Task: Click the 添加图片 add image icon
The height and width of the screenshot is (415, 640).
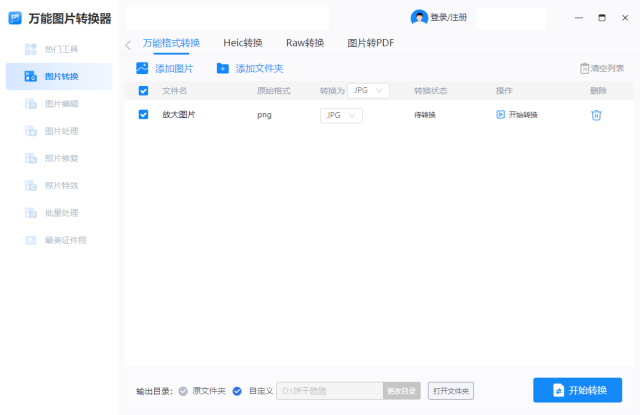Action: [x=142, y=68]
